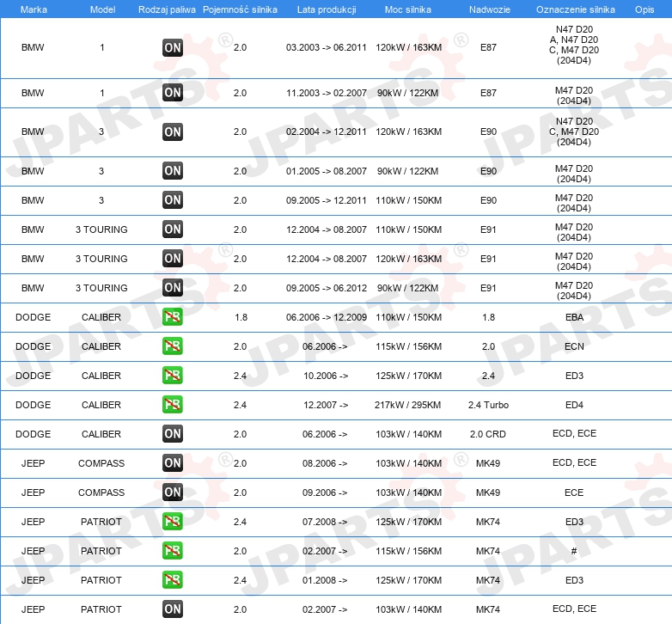Click the Lata produkcji column header
This screenshot has width=672, height=624.
(327, 9)
